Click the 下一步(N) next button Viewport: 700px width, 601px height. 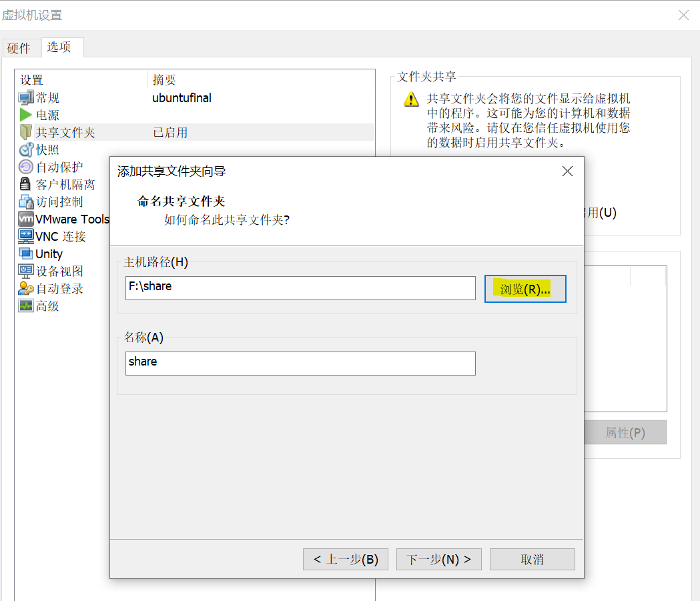coord(438,559)
